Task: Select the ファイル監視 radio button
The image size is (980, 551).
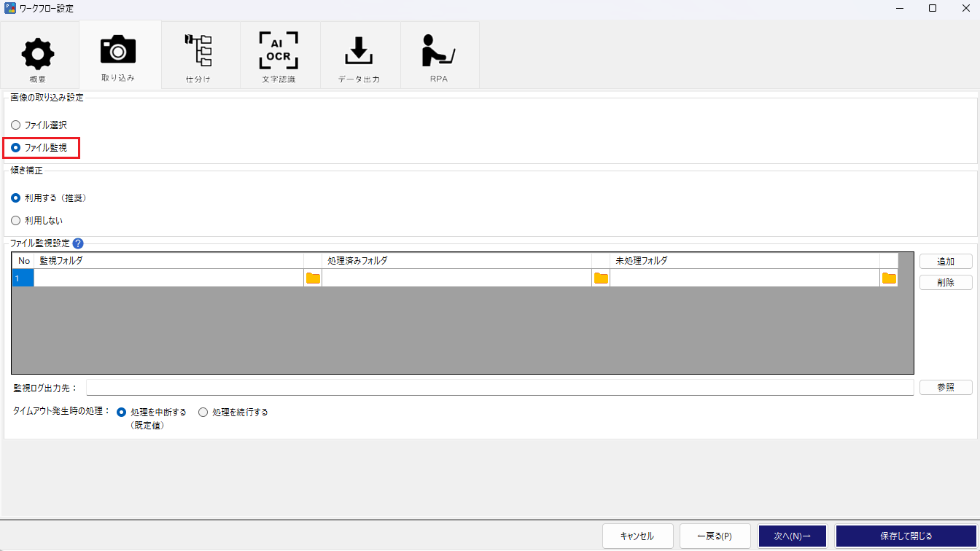Action: [16, 148]
